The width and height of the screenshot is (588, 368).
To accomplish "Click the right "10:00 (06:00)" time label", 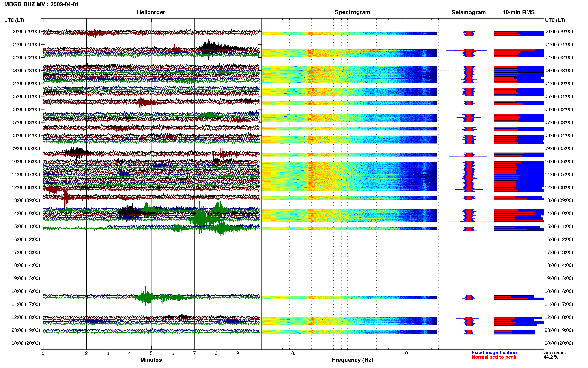I will (x=559, y=161).
